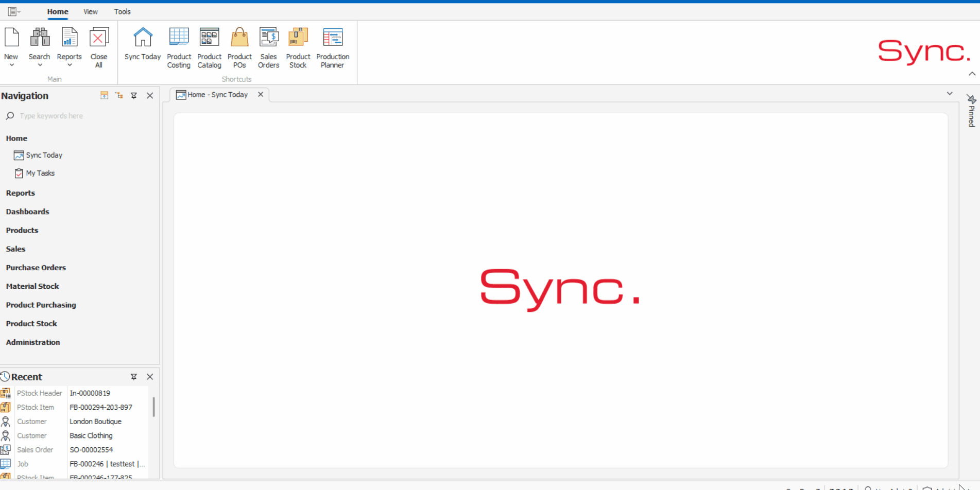980x490 pixels.
Task: Click the Sales Order row icon
Action: click(x=6, y=449)
